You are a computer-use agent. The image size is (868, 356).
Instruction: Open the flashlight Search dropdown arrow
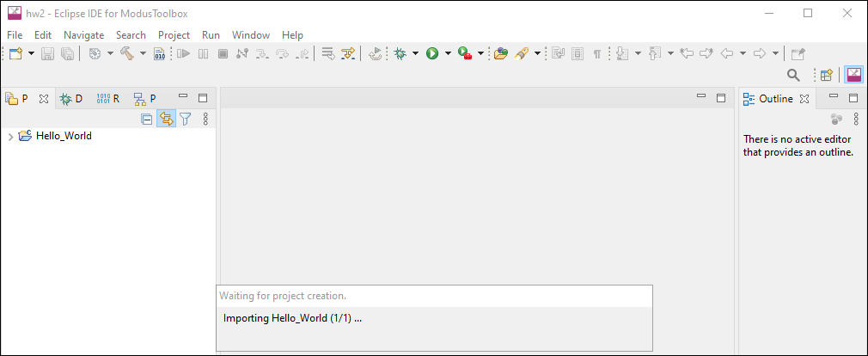click(537, 53)
